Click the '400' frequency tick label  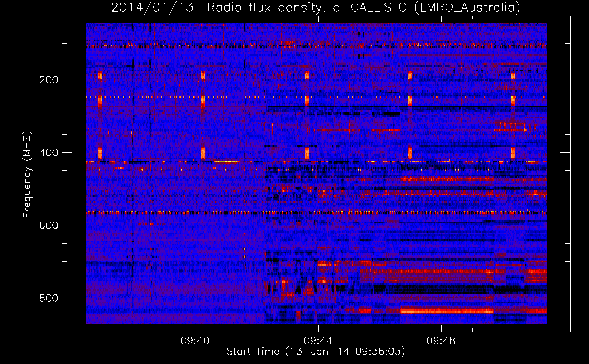point(49,153)
